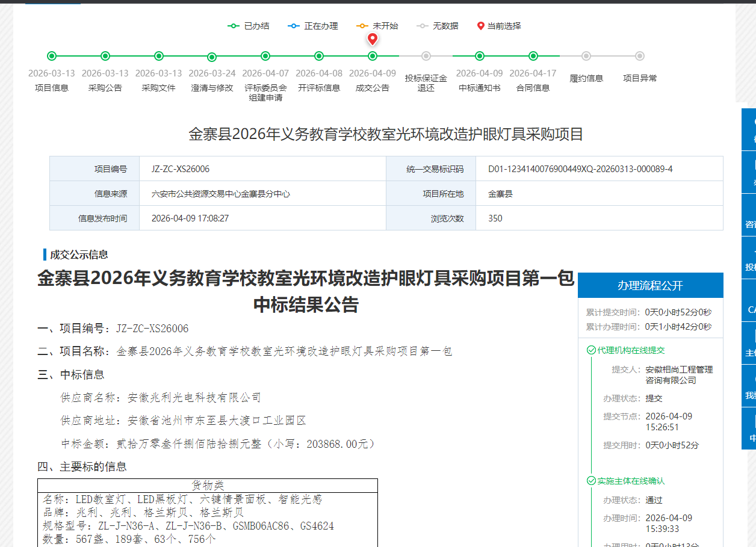Select project number JZ-ZC-XS26006 in the info table

pos(181,169)
